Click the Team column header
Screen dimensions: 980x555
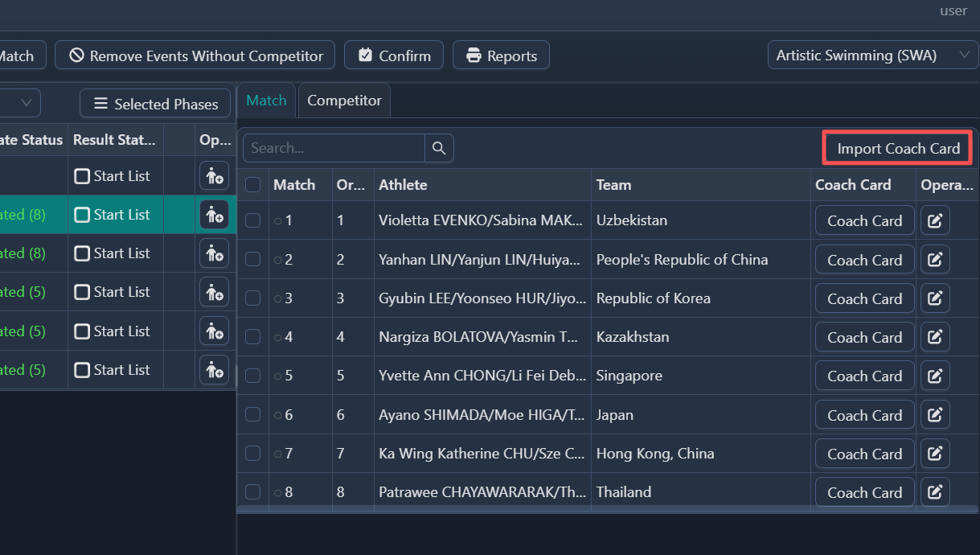(701, 185)
